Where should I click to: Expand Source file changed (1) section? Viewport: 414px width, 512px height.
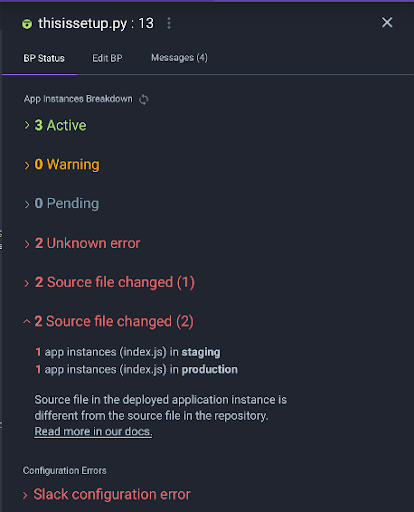[x=109, y=282]
